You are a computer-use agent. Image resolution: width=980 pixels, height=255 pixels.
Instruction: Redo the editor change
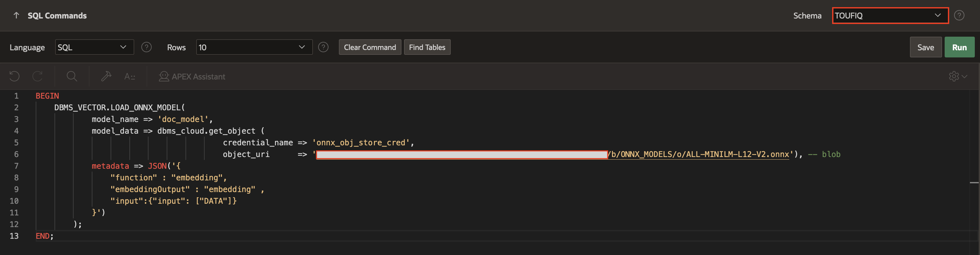tap(37, 77)
